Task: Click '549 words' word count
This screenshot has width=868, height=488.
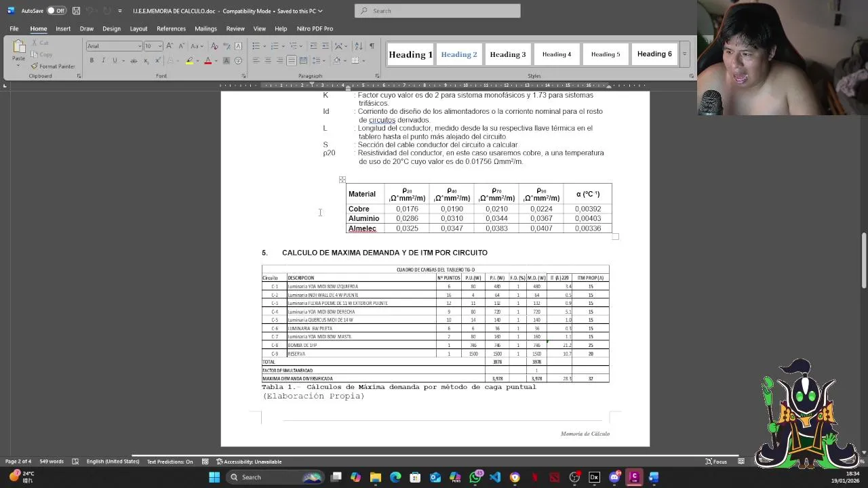Action: click(x=52, y=462)
